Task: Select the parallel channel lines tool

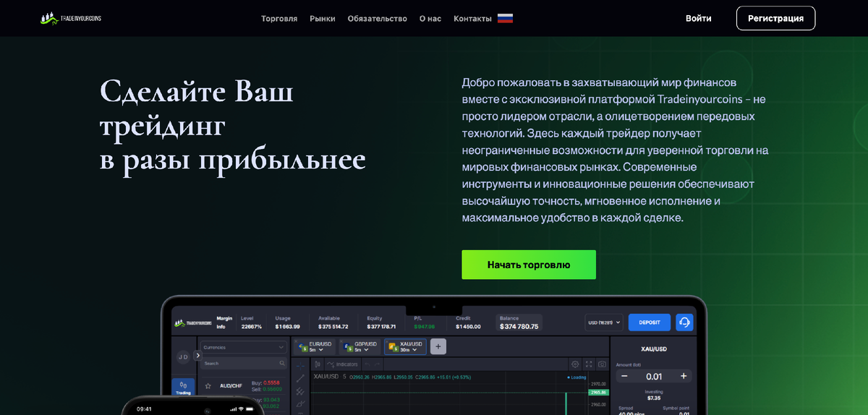Action: 300,391
